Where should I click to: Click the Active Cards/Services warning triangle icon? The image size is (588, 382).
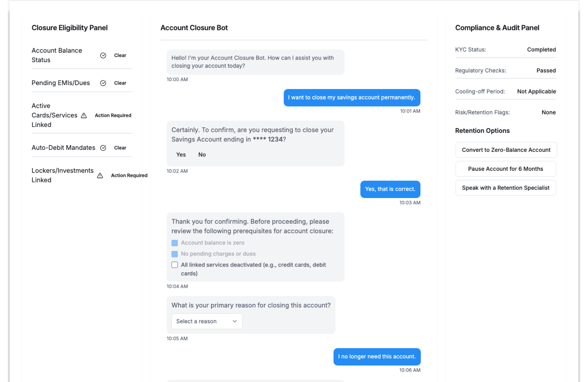84,115
